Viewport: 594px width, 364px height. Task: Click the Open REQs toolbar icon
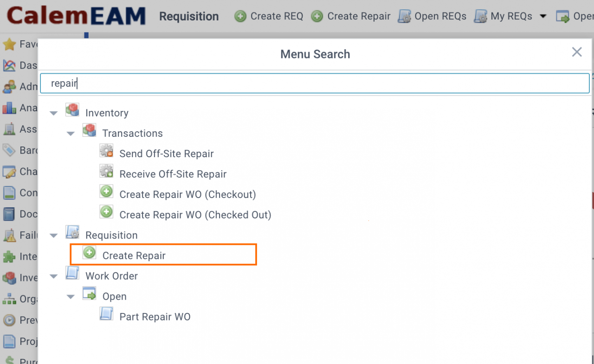pos(404,16)
